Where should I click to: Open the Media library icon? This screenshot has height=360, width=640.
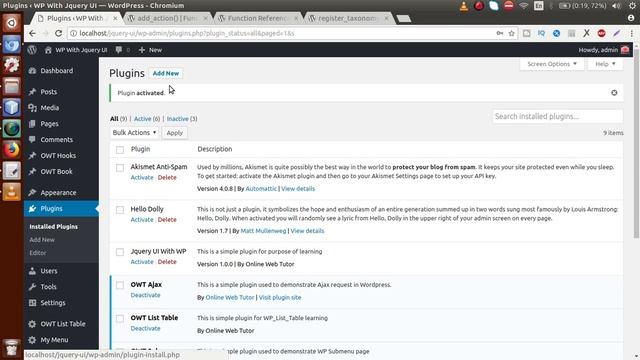(32, 108)
